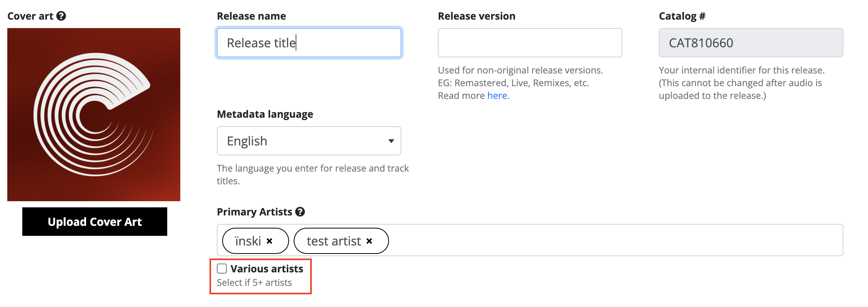Open the Cover art help icon
868x307 pixels.
(x=61, y=16)
